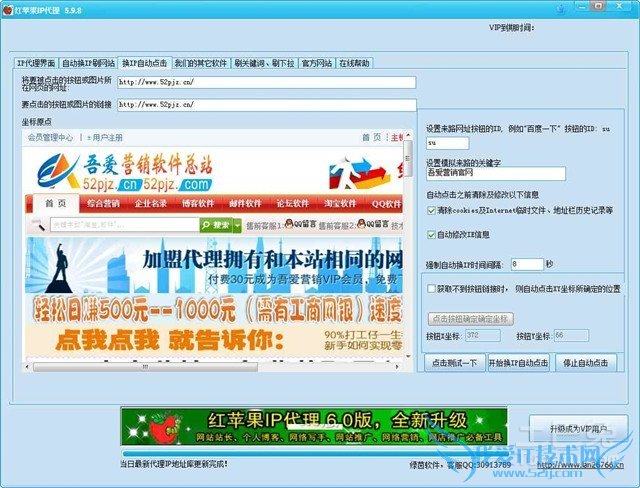Click the 加盟代理 blue banner
This screenshot has height=488, width=640.
214,265
